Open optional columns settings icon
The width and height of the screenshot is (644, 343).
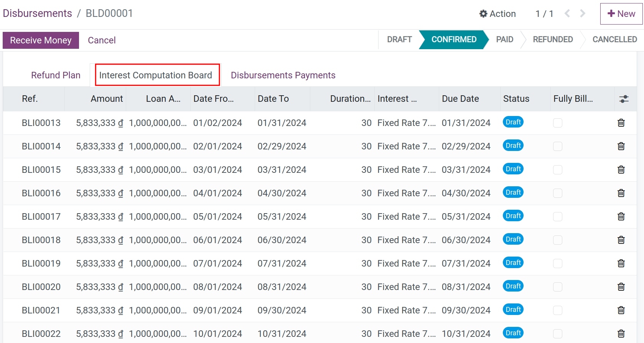point(624,99)
